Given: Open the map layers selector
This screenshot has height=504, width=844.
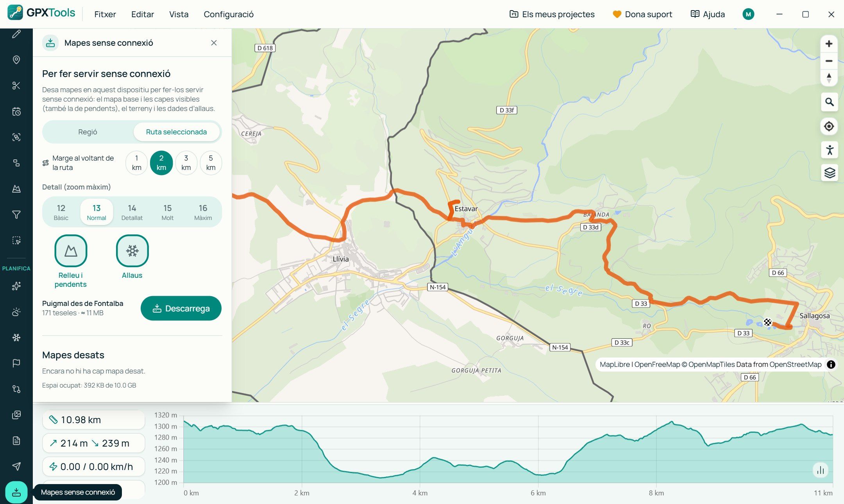Looking at the screenshot, I should pos(829,172).
